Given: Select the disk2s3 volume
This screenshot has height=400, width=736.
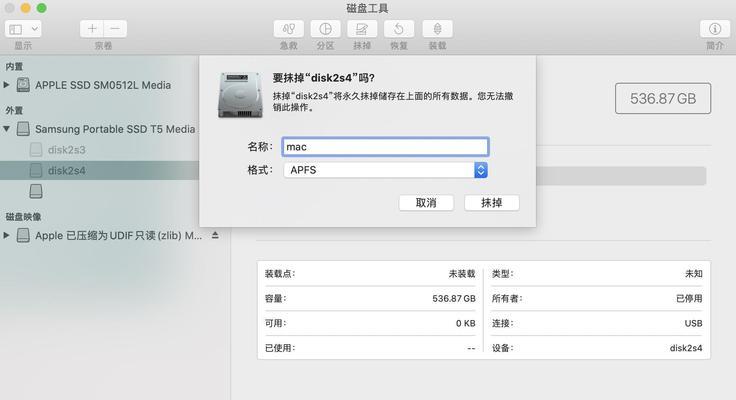Looking at the screenshot, I should 66,150.
